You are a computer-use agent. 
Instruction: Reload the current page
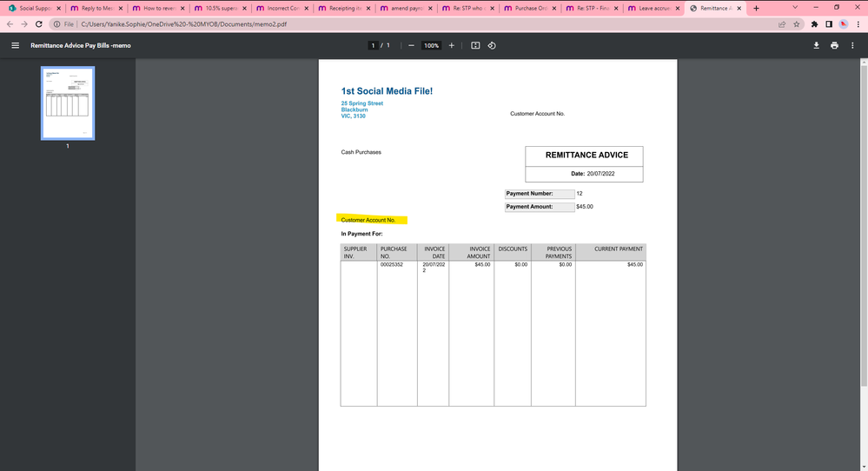coord(39,24)
